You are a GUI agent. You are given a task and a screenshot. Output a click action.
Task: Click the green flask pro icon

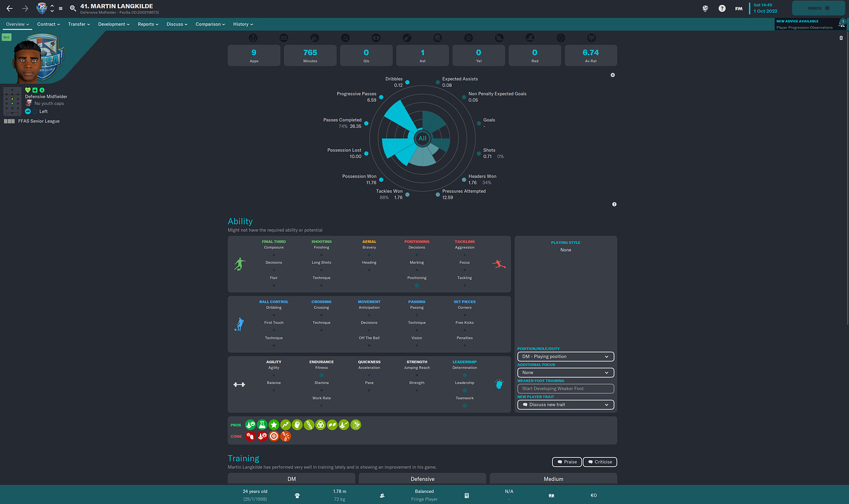click(x=262, y=425)
